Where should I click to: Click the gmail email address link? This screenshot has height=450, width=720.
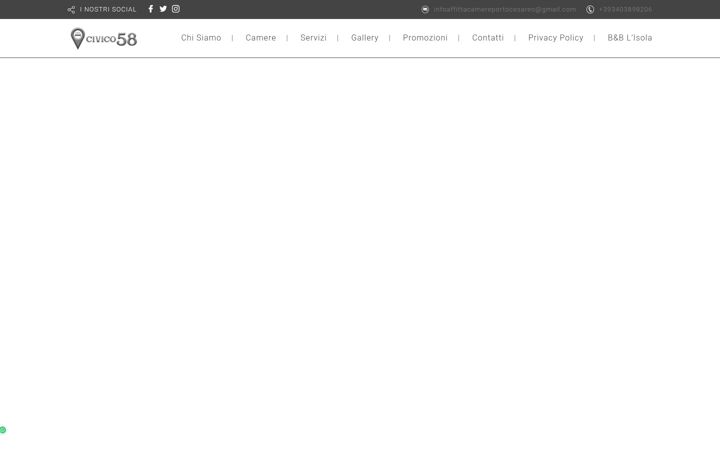pos(505,9)
